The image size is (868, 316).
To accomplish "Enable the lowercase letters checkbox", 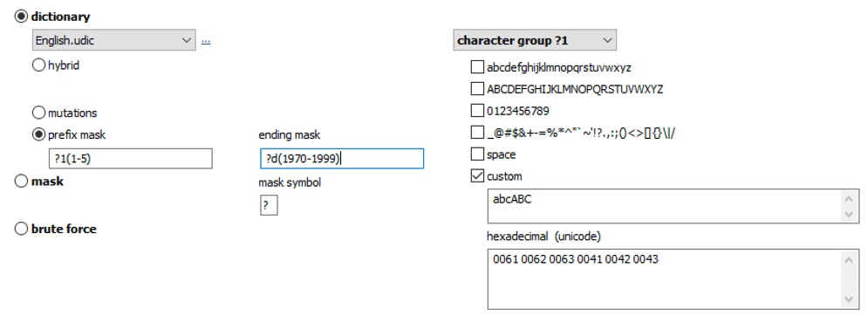I will (x=476, y=67).
